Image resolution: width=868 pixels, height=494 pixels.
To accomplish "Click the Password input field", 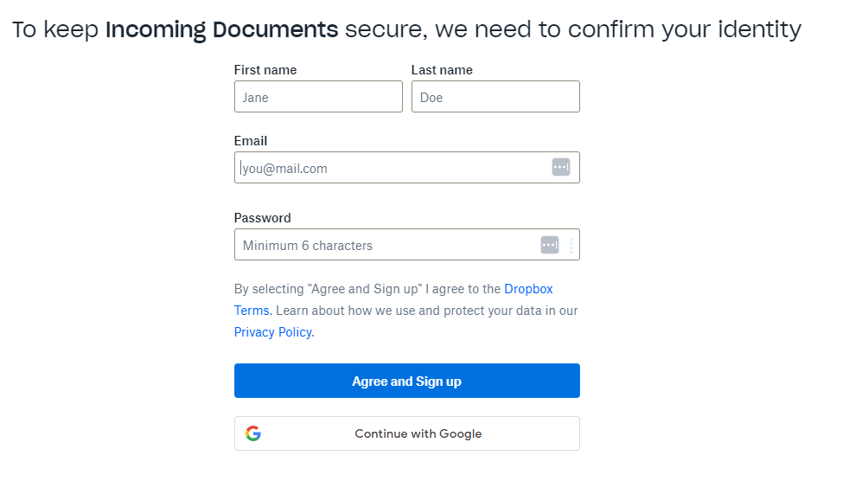I will (x=385, y=245).
